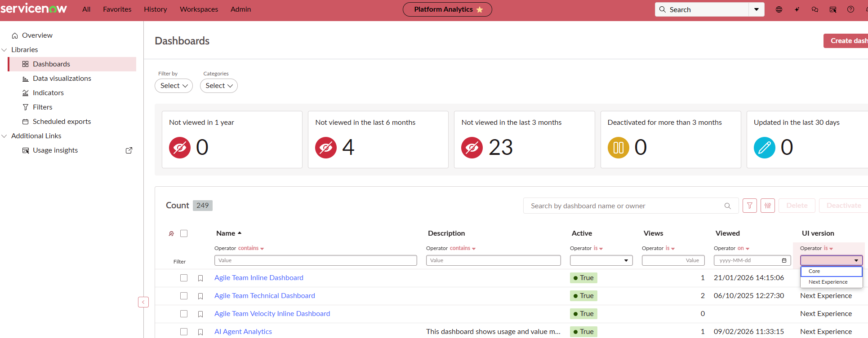Bookmark Agile Team Inline Dashboard
Image resolution: width=868 pixels, height=338 pixels.
tap(200, 278)
